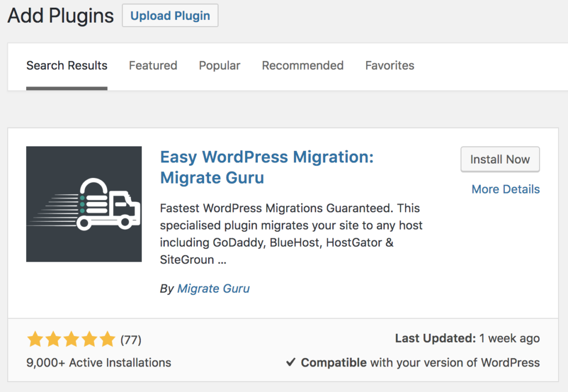Screen dimensions: 568x392
Task: Install the Migrate Guru plugin now
Action: coord(500,160)
